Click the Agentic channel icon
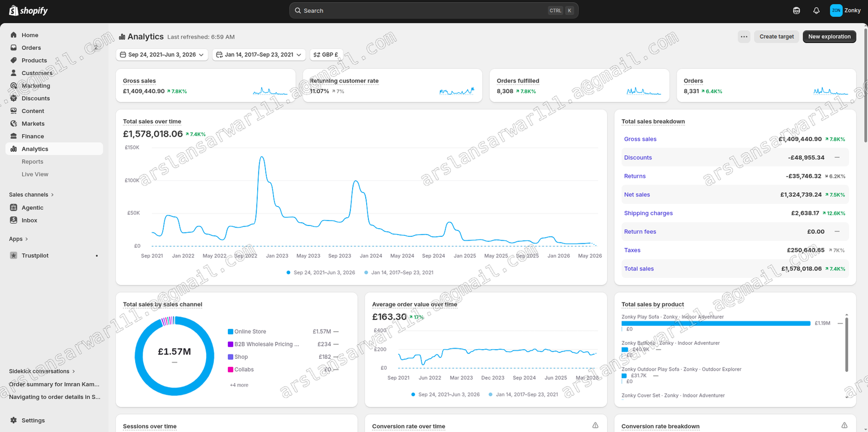The image size is (868, 432). point(14,208)
